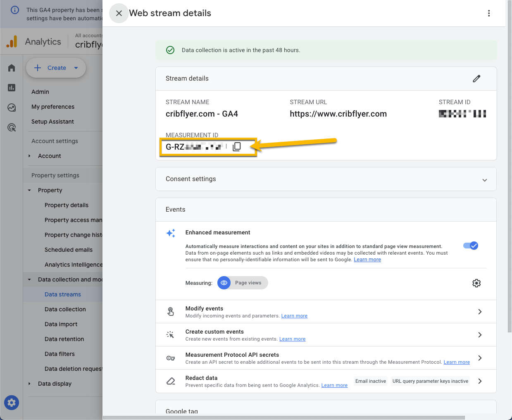This screenshot has height=420, width=512.
Task: Open Data retention
Action: 64,339
